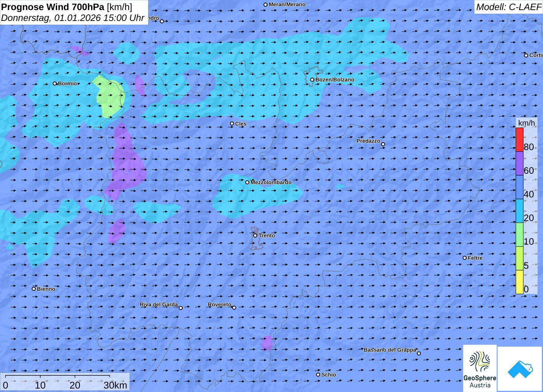Click the cyan 20 km/h legend color
Screen dimensions: 543x392
519,211
